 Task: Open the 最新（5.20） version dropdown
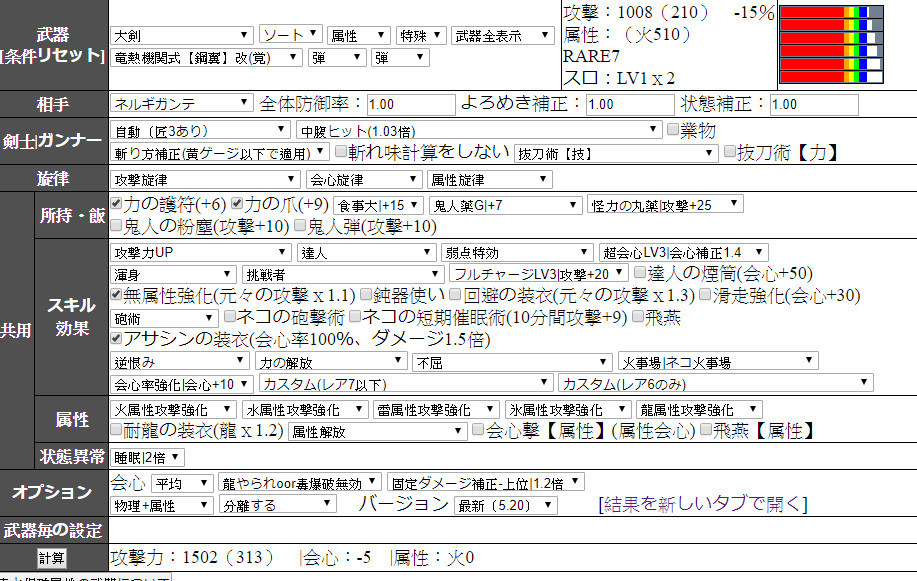tap(506, 505)
